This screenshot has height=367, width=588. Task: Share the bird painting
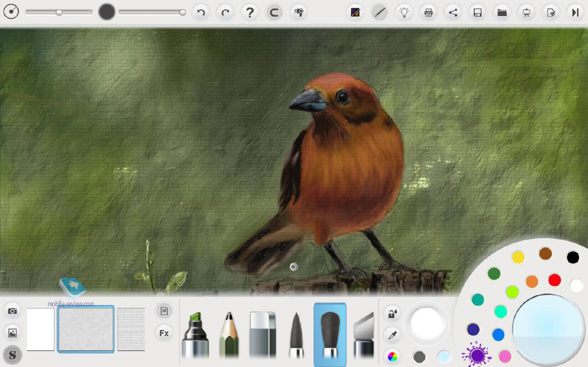[x=453, y=12]
